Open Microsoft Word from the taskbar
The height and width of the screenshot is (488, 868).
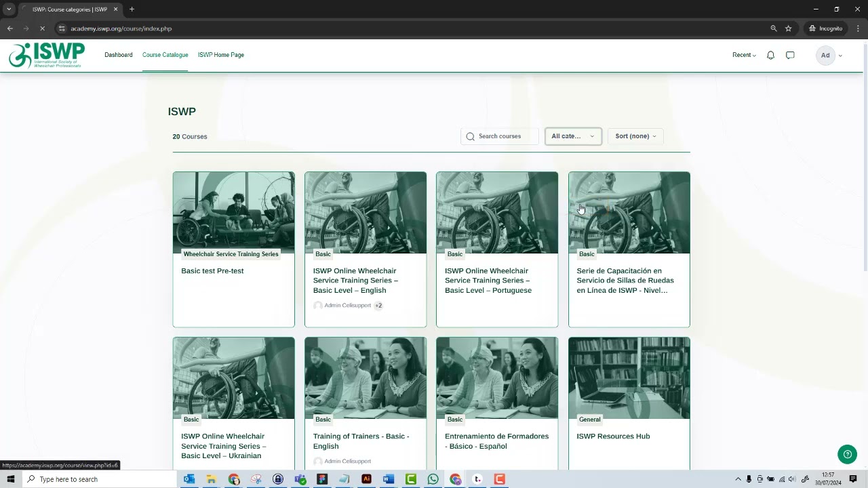click(389, 479)
